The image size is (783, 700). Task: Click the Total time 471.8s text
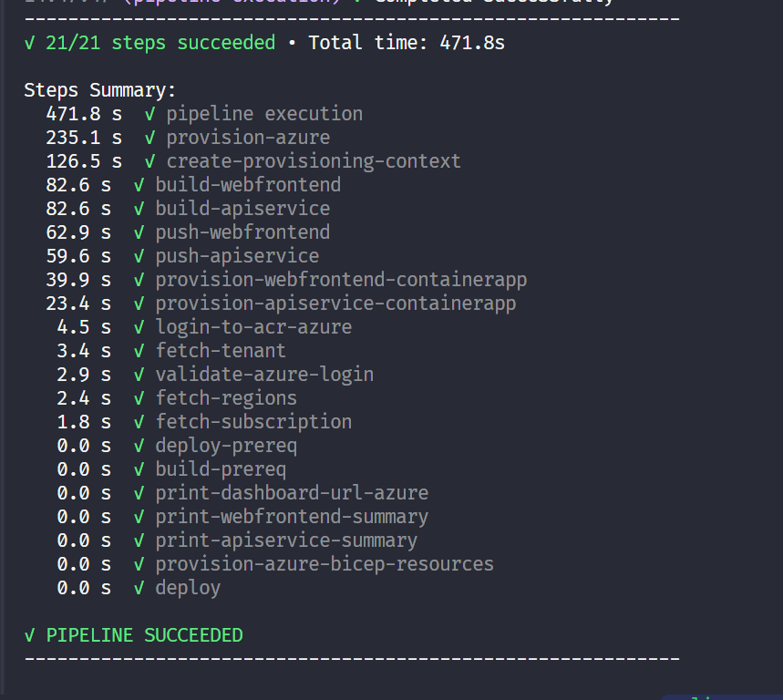click(407, 43)
